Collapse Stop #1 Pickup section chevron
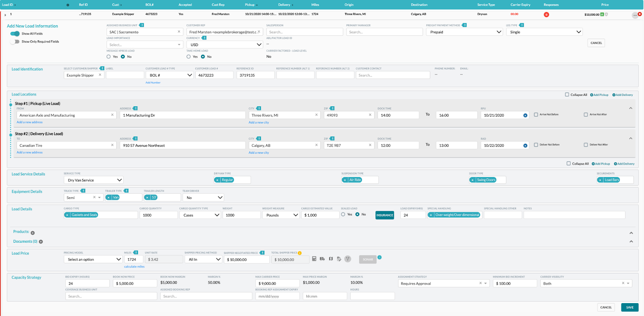This screenshot has height=316, width=644. coord(631,108)
